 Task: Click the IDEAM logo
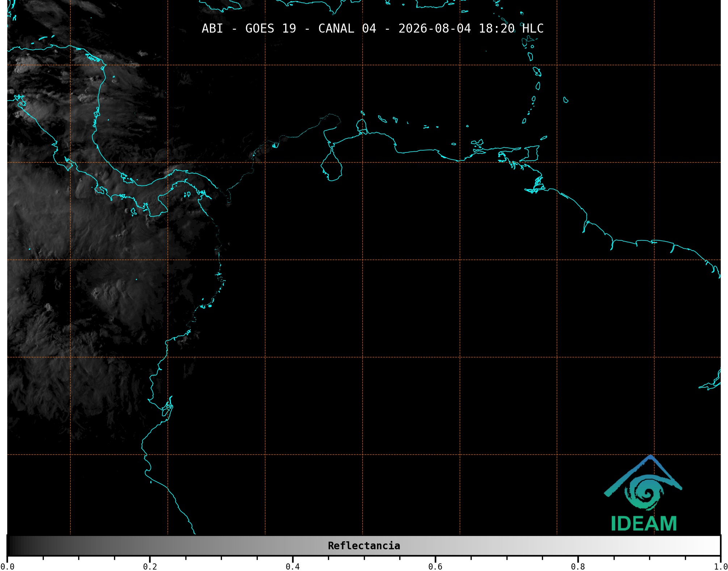tap(643, 493)
